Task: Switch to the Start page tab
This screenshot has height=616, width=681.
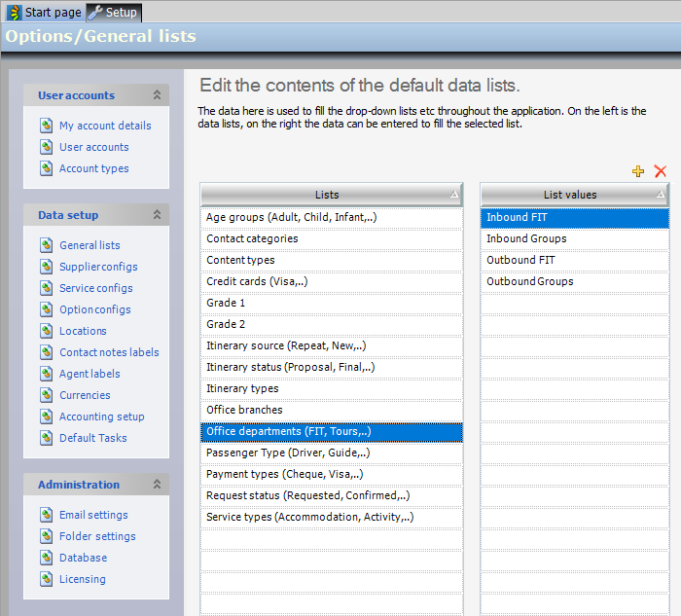Action: click(44, 12)
